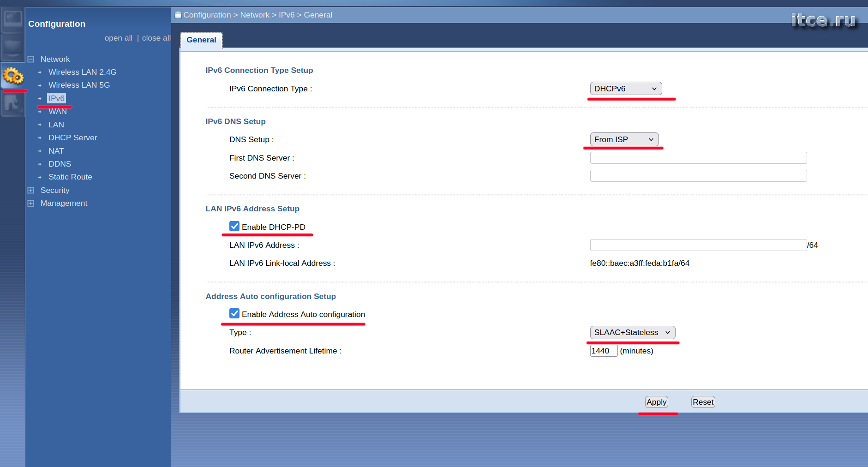Screen dimensions: 868x467
Task: Click the breadcrumb Configuration > Network > IPv6 > General
Action: (258, 15)
